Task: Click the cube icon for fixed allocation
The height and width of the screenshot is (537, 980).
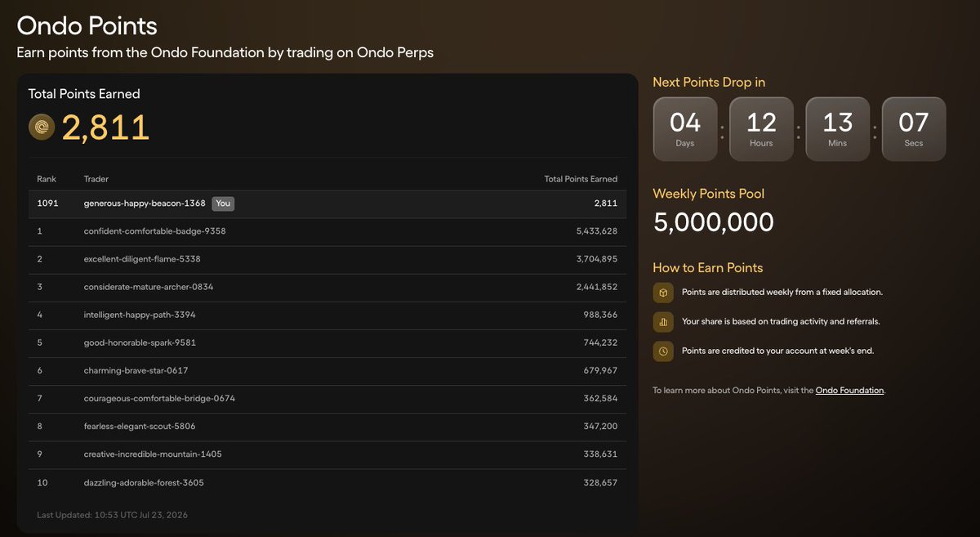Action: pyautogui.click(x=663, y=293)
